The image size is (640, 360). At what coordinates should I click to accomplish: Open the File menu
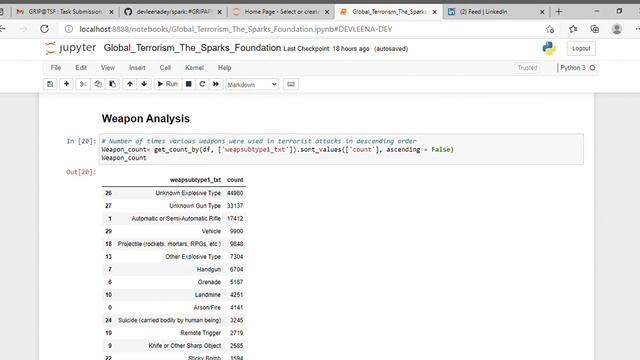tap(56, 68)
